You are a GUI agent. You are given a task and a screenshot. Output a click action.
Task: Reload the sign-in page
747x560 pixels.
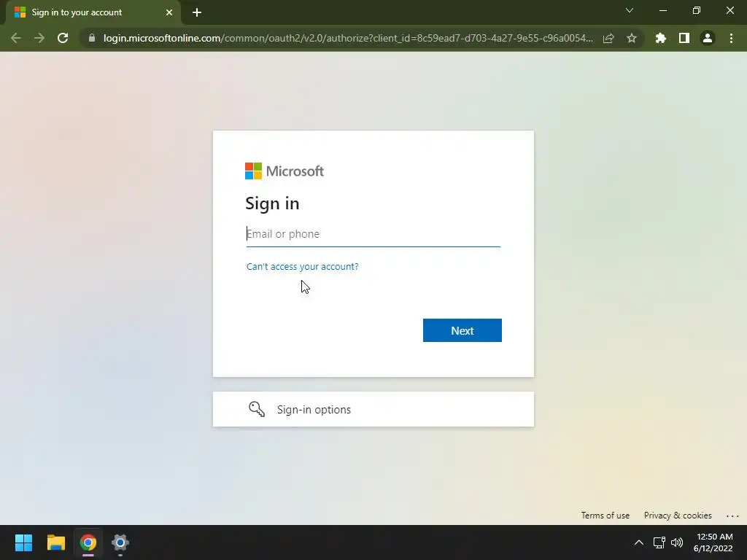pos(63,38)
